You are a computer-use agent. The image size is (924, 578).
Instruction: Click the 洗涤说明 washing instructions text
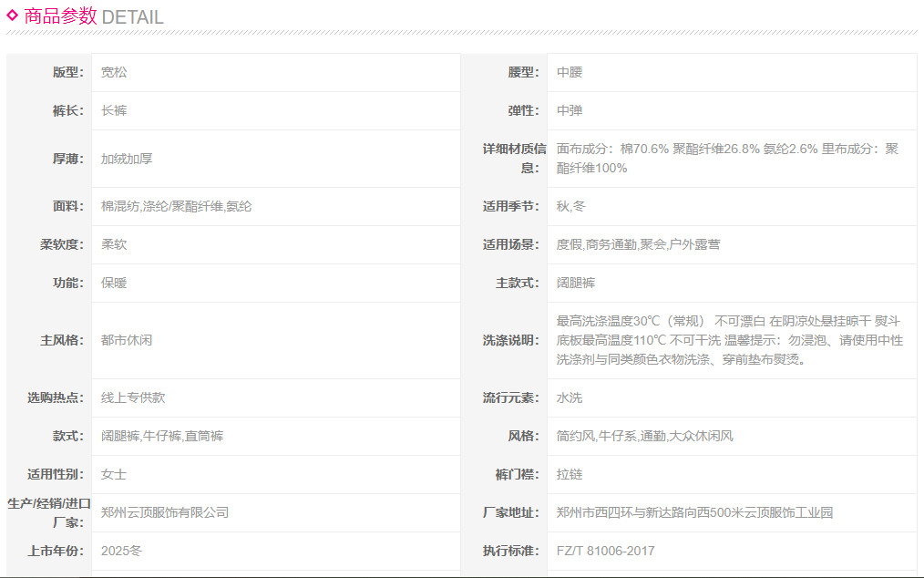point(729,340)
